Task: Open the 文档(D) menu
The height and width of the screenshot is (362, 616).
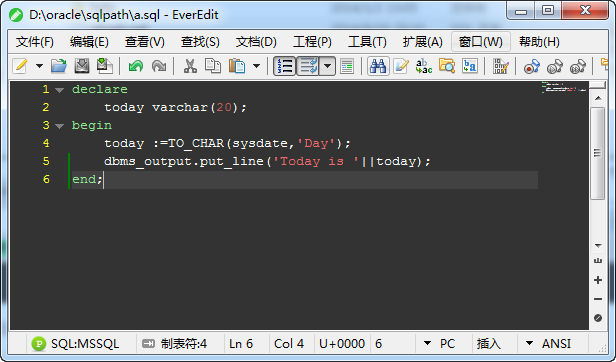Action: pos(256,42)
